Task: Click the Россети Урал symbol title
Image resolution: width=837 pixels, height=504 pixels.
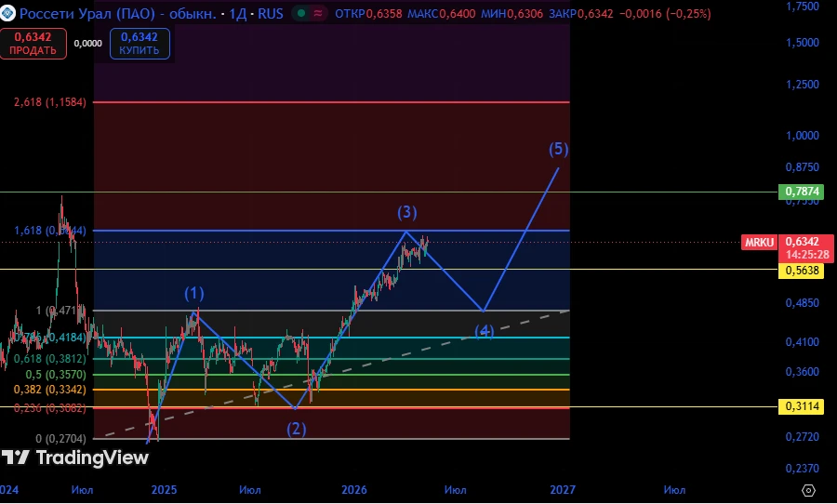Action: point(117,13)
